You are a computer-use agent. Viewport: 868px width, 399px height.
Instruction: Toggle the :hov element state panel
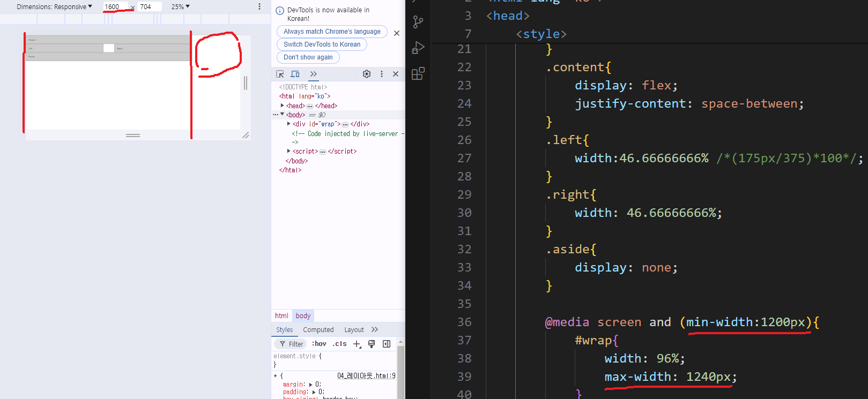pyautogui.click(x=319, y=344)
